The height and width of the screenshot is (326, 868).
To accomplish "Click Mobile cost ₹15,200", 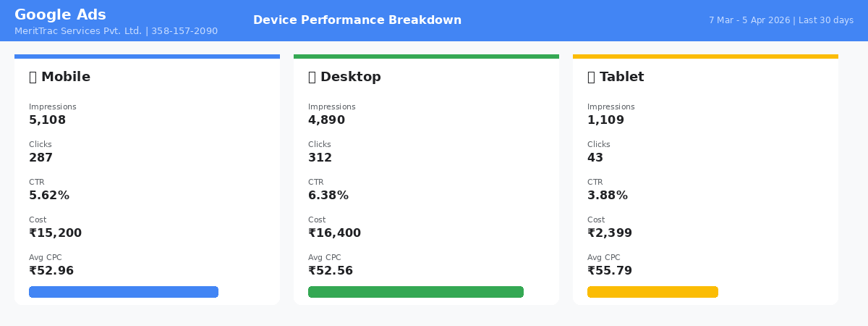I will (56, 233).
